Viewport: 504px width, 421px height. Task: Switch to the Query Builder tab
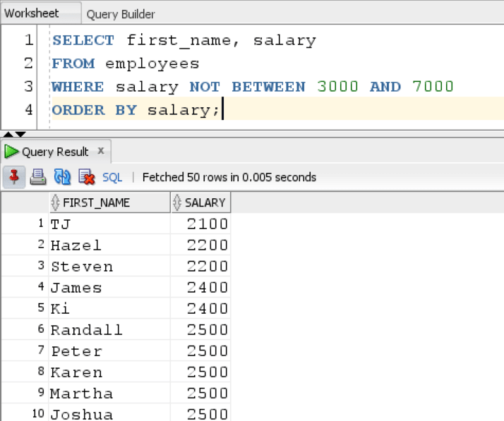[x=121, y=14]
